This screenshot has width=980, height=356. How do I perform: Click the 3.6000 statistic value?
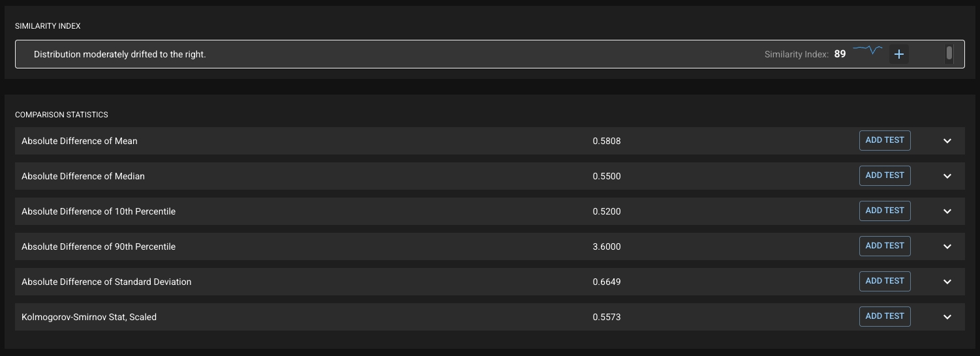[606, 246]
